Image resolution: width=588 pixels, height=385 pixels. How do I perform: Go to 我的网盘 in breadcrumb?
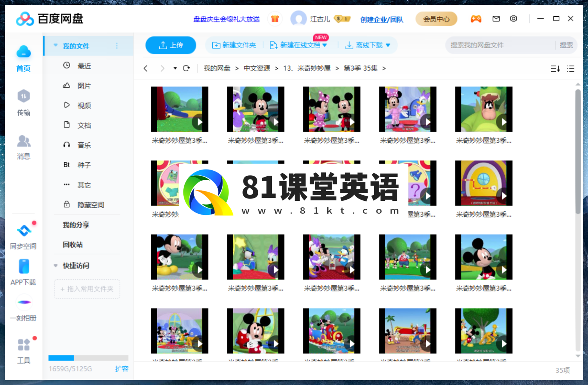217,68
